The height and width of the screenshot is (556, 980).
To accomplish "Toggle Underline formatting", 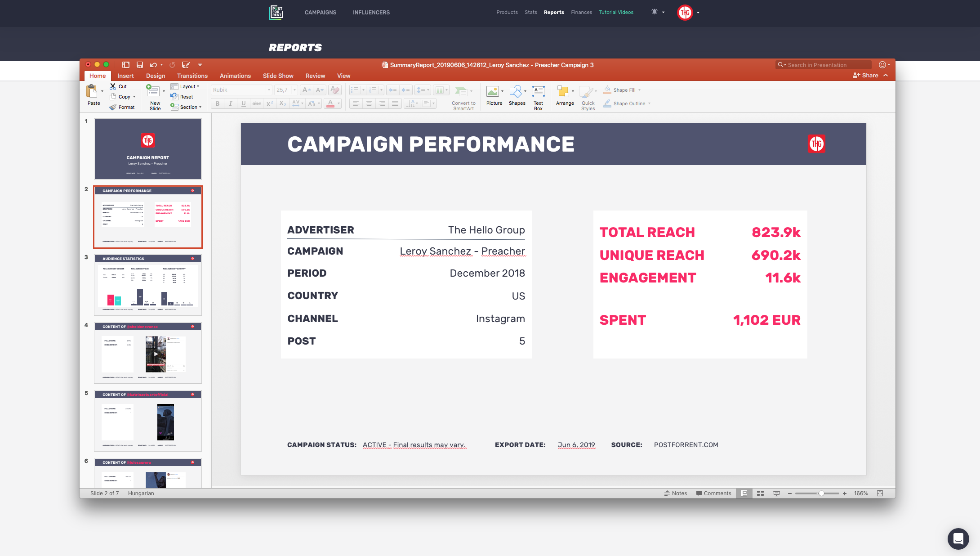I will 244,103.
